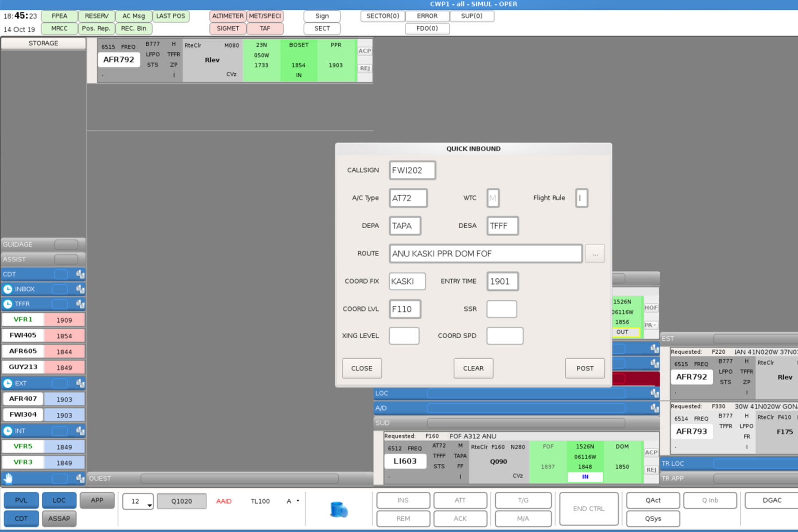Click the stack icon in LOC strip bar
Viewport: 798px width, 532px height.
coord(654,393)
